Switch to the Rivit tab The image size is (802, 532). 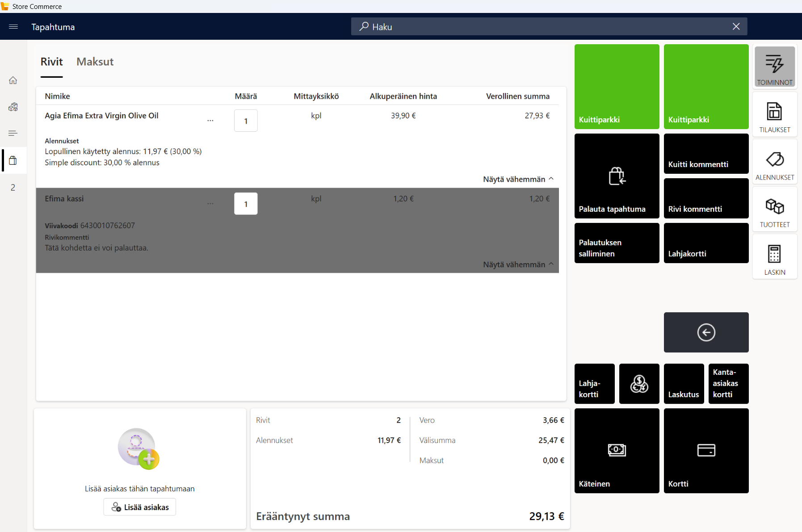click(52, 62)
